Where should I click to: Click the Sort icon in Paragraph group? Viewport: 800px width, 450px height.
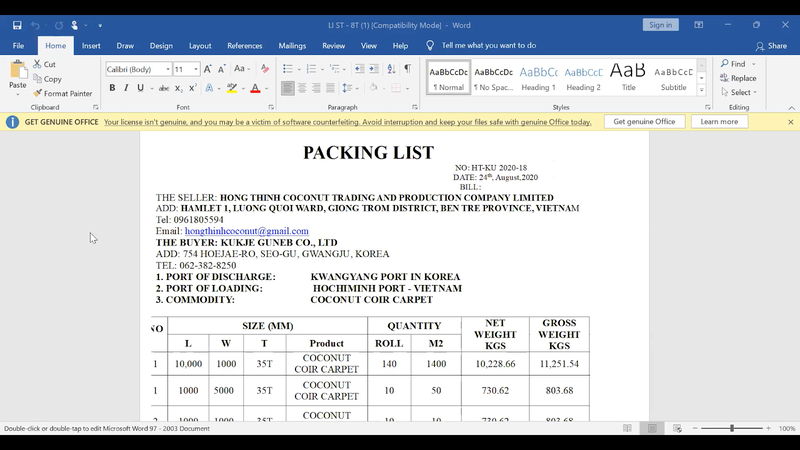click(x=391, y=69)
